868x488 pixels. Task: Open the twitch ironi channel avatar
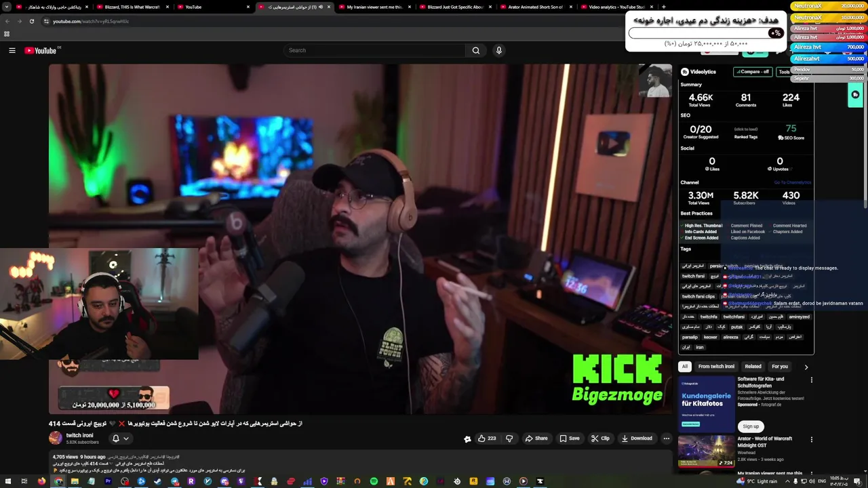tap(56, 439)
